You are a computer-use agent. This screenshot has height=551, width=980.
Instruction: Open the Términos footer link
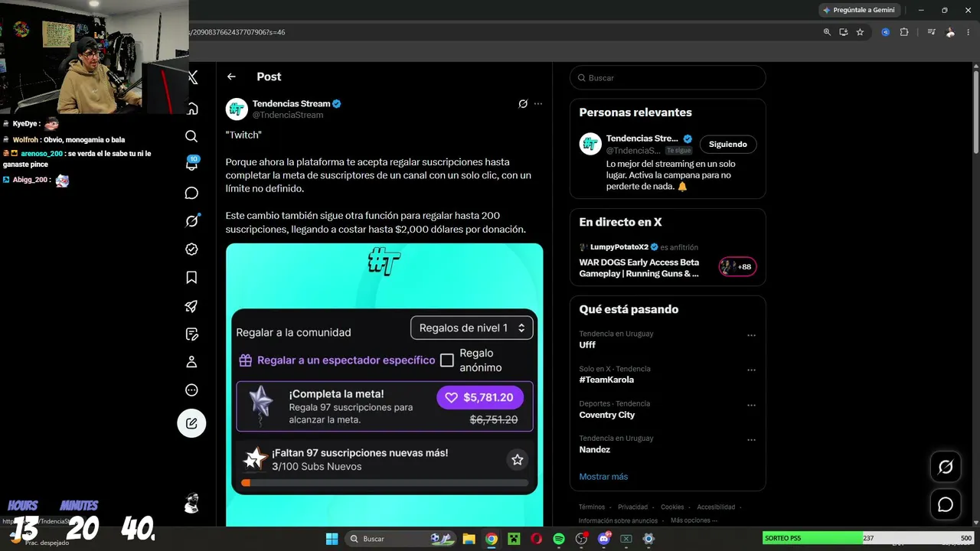click(x=592, y=507)
